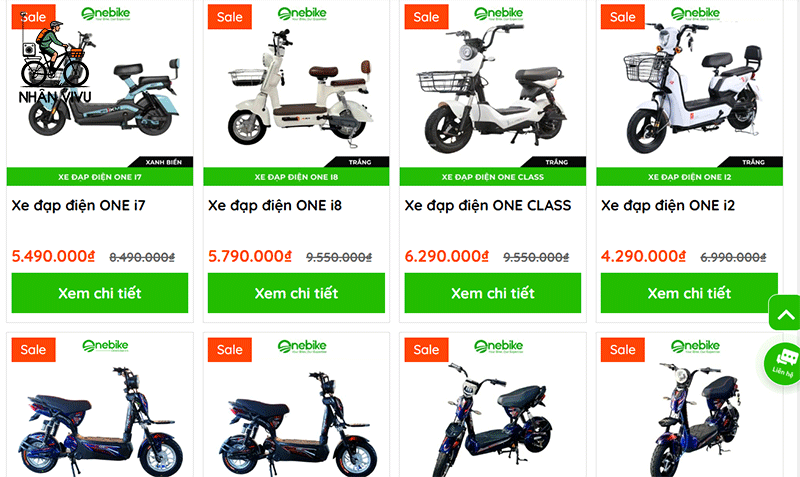The height and width of the screenshot is (477, 800).
Task: Click the Onebike logo above ONE i2
Action: pyautogui.click(x=695, y=14)
